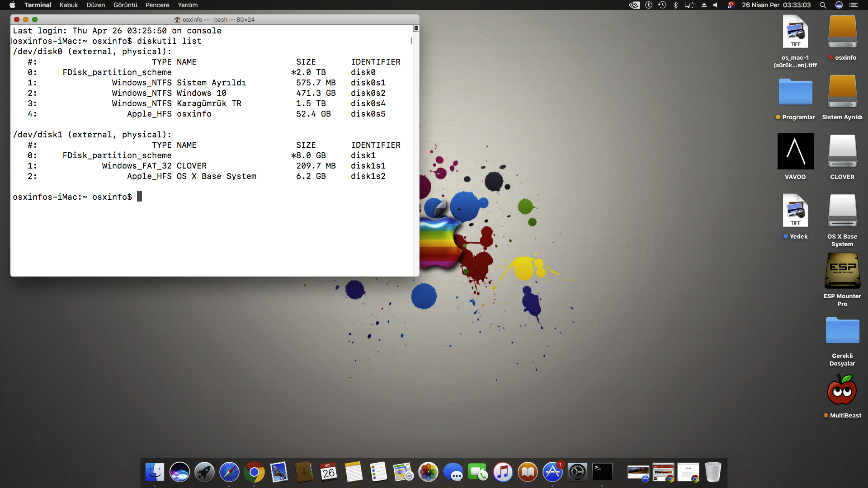
Task: Select the VAVOO desktop icon
Action: [x=795, y=152]
